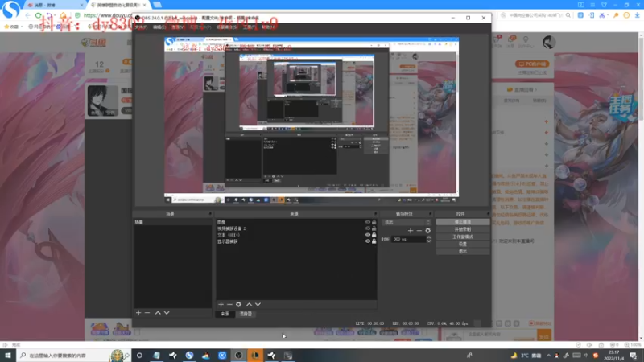Screen dimensions: 644x362
Task: Open transition properties with the gear icon
Action: pos(428,231)
